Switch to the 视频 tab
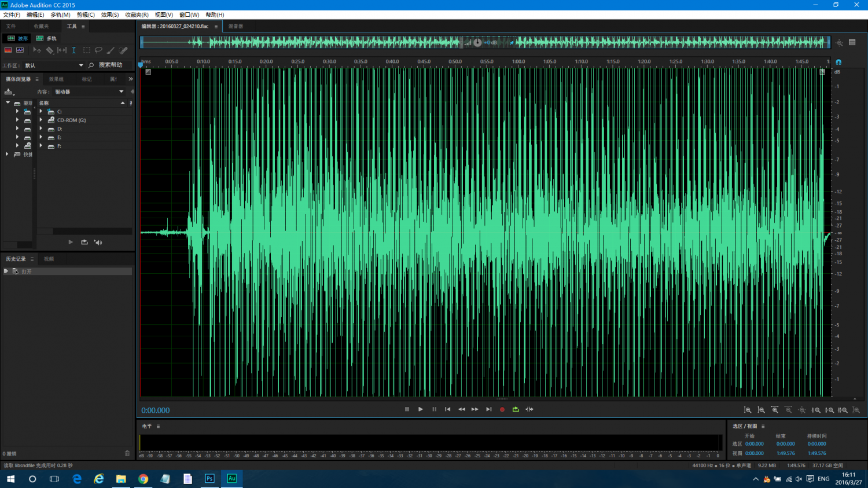This screenshot has width=868, height=488. [x=49, y=259]
